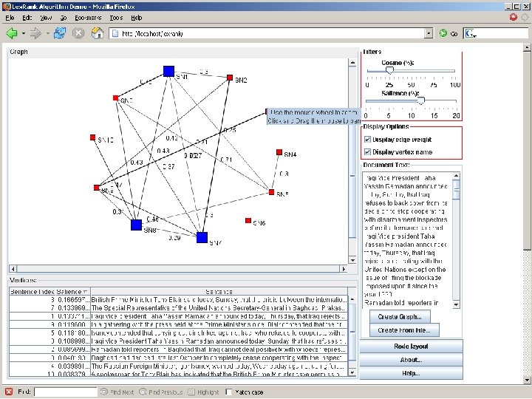Toggle Display vertex name checkbox
This screenshot has width=532, height=399.
point(367,152)
